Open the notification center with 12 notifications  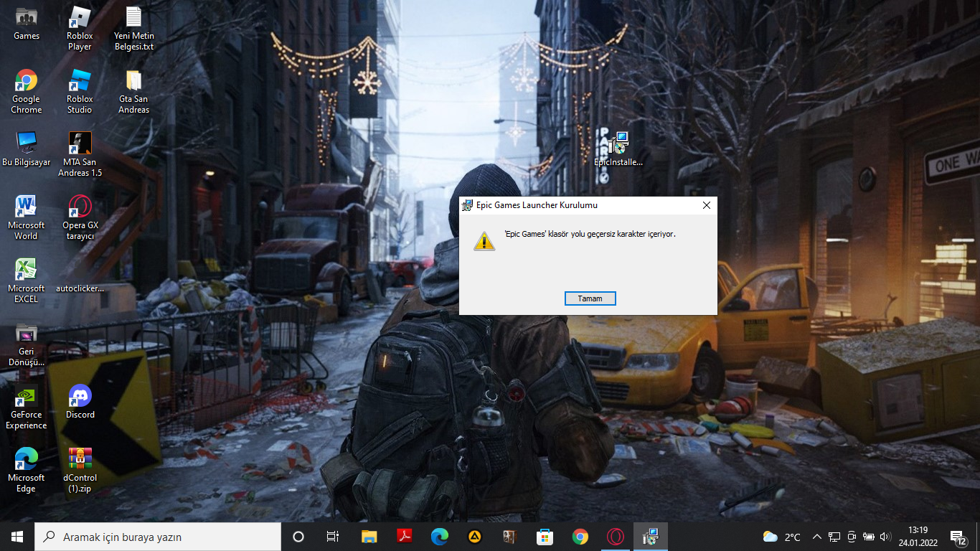tap(958, 537)
